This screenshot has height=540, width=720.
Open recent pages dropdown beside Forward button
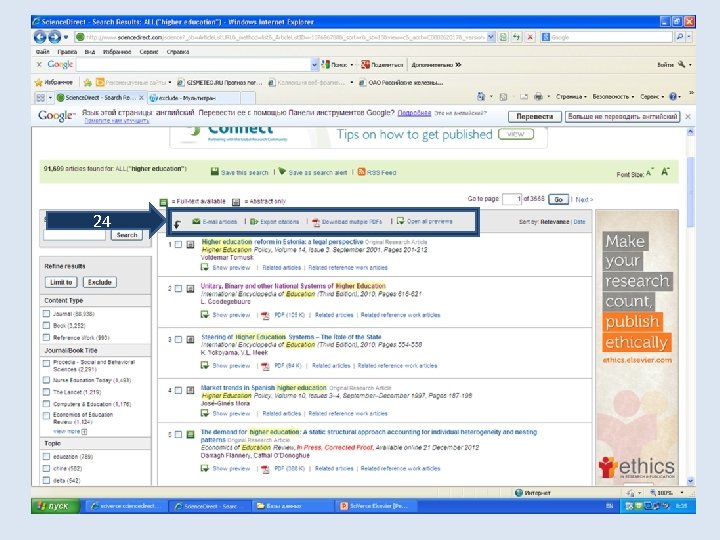66,37
